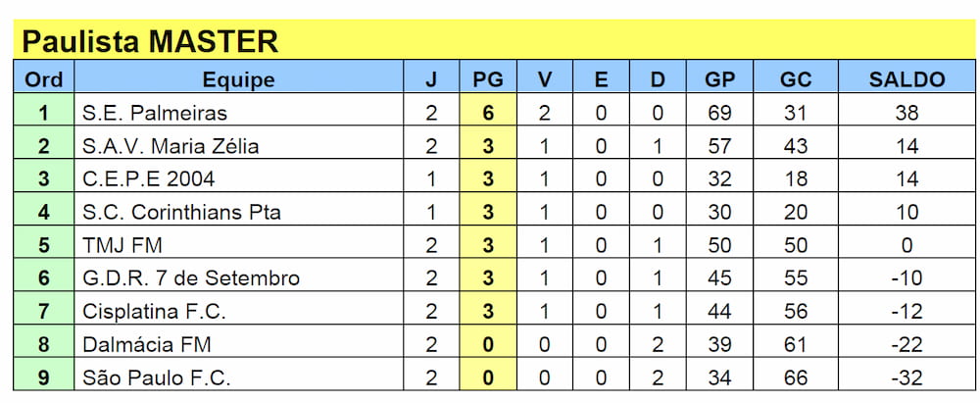Click the G.D.R. 7 de Setembro cell
980x403 pixels.
pos(191,278)
